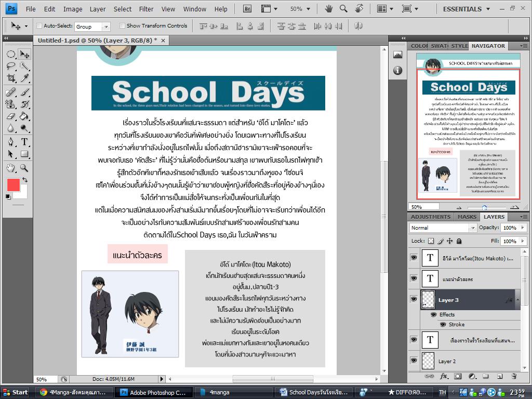Collapse Layer 3 effects list
Image resolution: width=532 pixels, height=399 pixels.
click(518, 300)
